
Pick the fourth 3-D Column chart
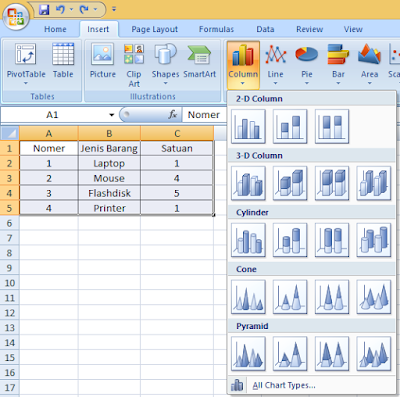(x=374, y=183)
